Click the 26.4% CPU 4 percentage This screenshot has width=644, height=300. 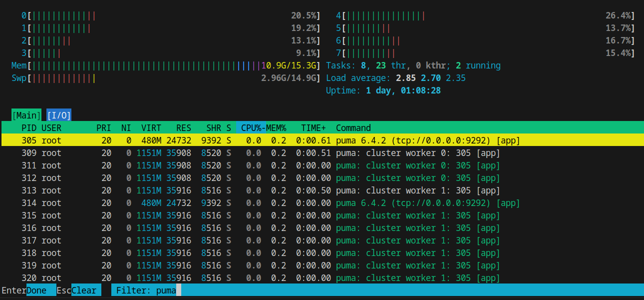pyautogui.click(x=618, y=15)
